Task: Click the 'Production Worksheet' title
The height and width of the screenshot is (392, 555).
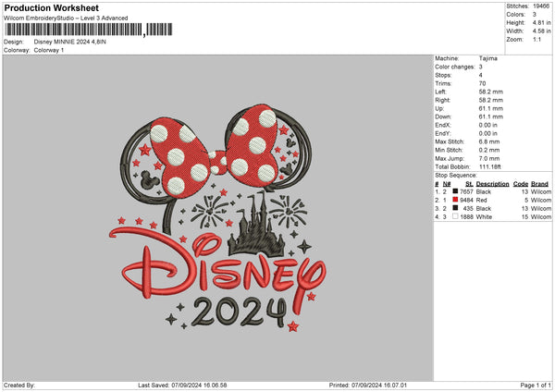Action: point(51,7)
